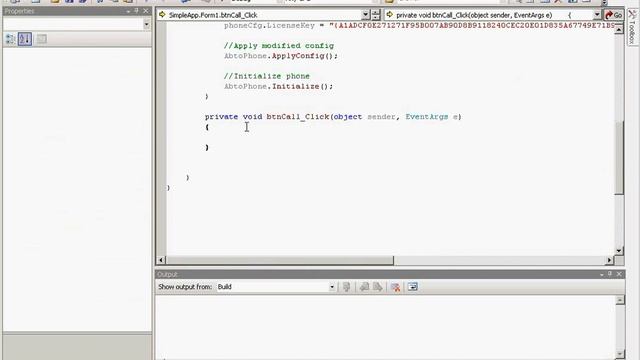640x360 pixels.
Task: Click the Go button in navigation bar
Action: point(614,15)
